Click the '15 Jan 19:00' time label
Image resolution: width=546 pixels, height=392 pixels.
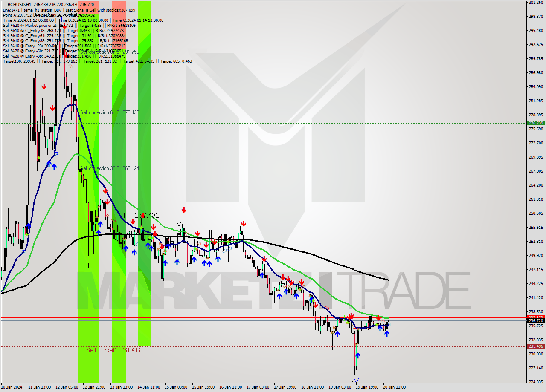point(203,387)
